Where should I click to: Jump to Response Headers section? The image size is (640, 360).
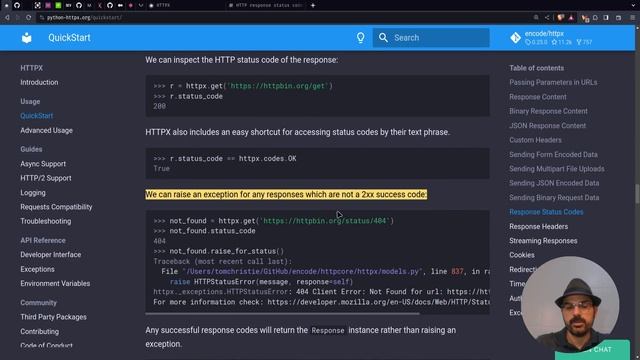pos(538,227)
